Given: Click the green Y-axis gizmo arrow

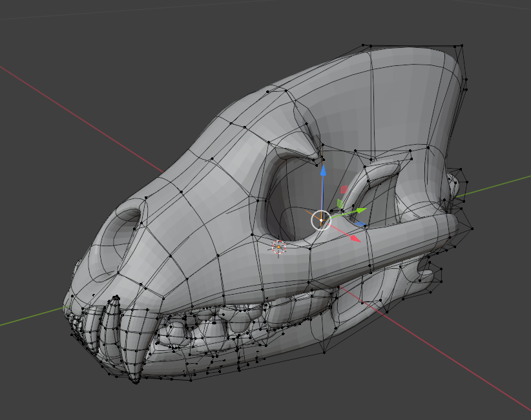Looking at the screenshot, I should click(x=360, y=209).
